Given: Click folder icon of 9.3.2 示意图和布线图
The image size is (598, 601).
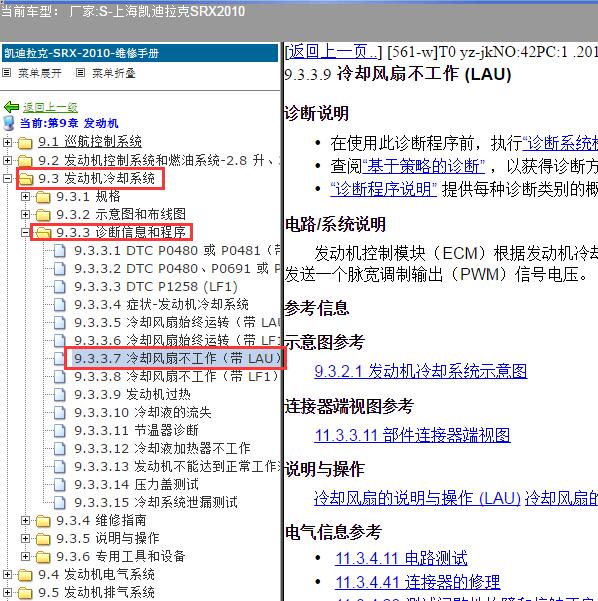Looking at the screenshot, I should [43, 215].
